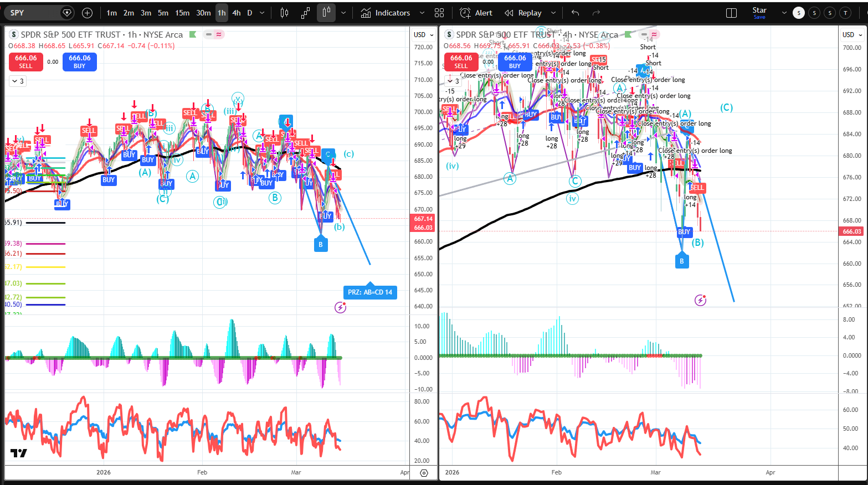Click SELL 666.06 in the 1h chart
The image size is (868, 485).
coord(26,61)
